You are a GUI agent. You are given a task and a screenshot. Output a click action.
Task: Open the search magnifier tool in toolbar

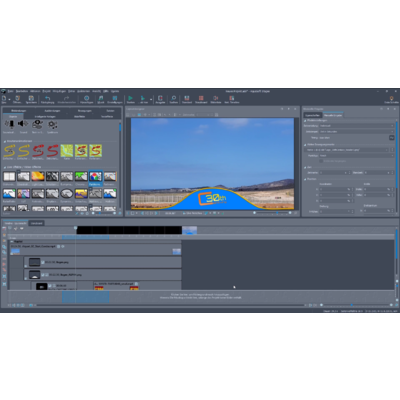coord(173,98)
